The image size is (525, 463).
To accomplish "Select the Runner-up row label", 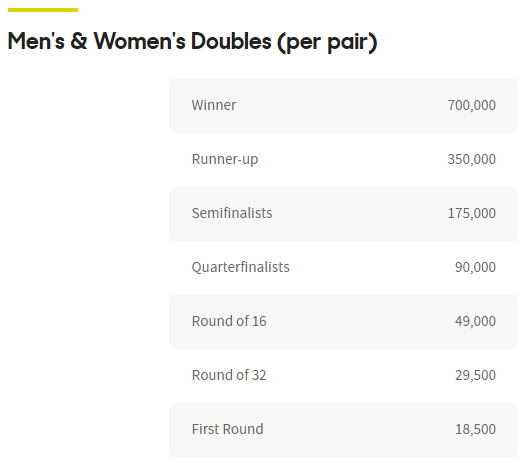I will (x=225, y=160).
